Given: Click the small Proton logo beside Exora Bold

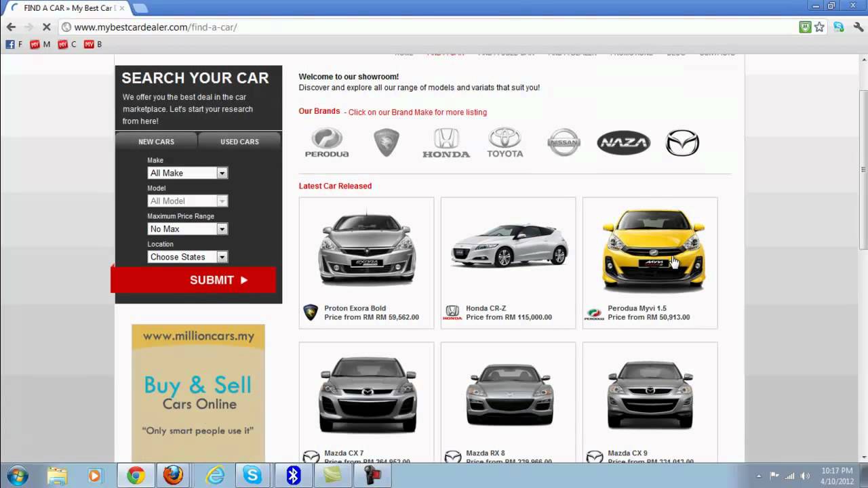Looking at the screenshot, I should pyautogui.click(x=311, y=312).
